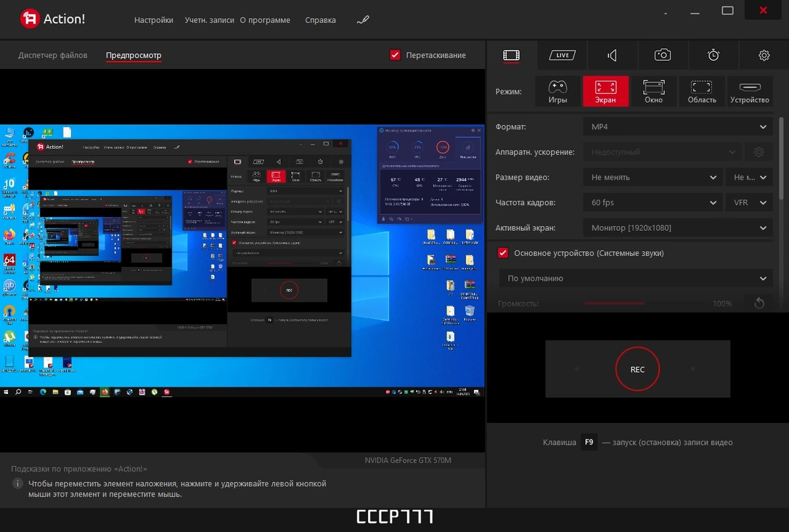Viewport: 789px width, 532px height.
Task: Click the search icon in the preview taskbar
Action: tap(18, 392)
